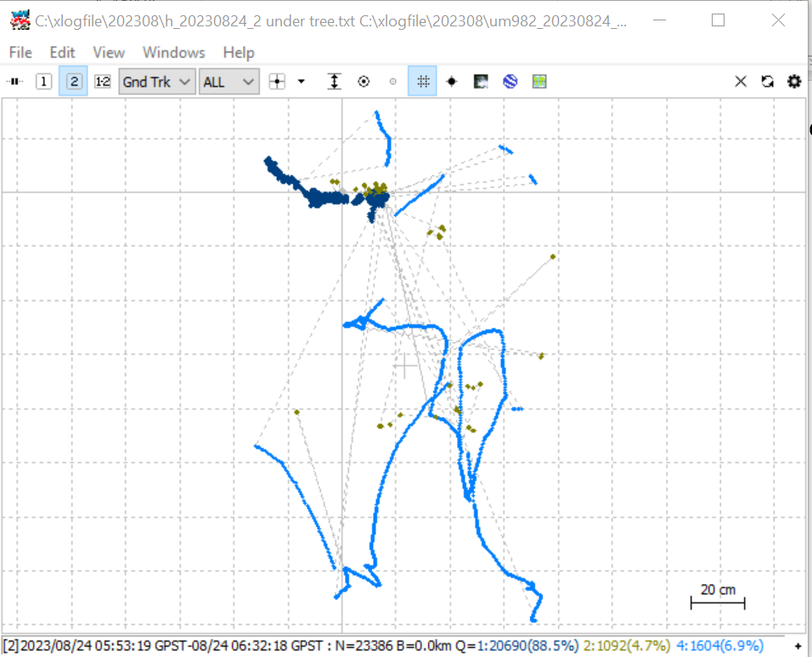Click the plus icon in status bar
The image size is (812, 657).
click(x=798, y=646)
